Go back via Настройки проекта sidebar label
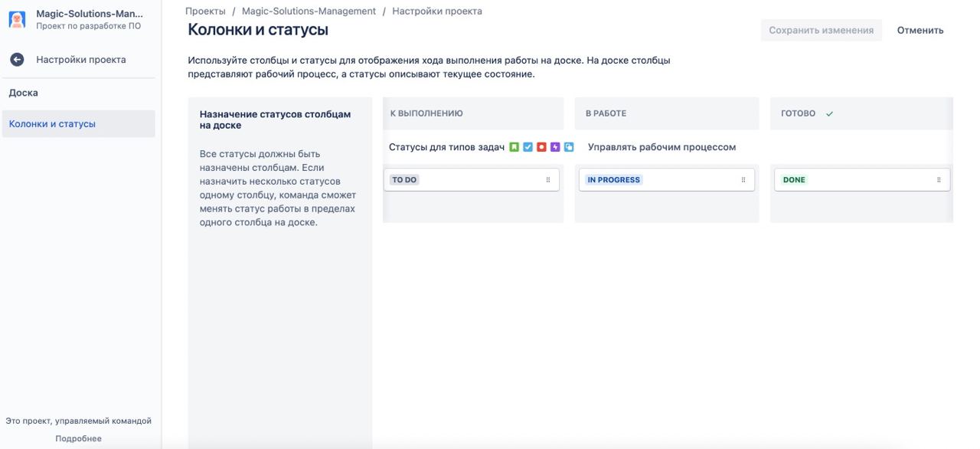The image size is (980, 449). tap(81, 60)
